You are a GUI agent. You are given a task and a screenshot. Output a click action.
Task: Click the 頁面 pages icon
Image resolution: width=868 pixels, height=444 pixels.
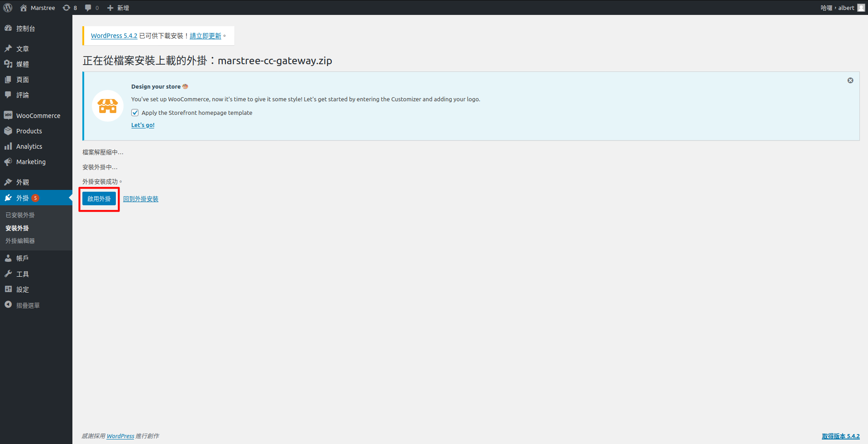(8, 79)
